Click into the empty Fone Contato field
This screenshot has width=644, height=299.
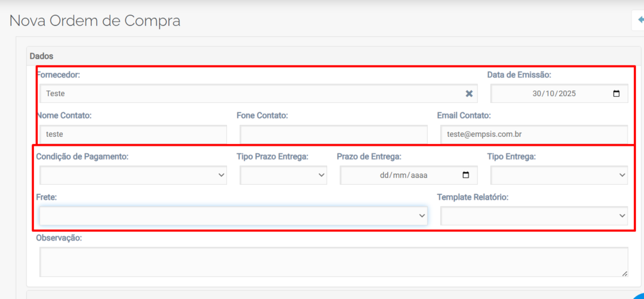[x=333, y=134]
